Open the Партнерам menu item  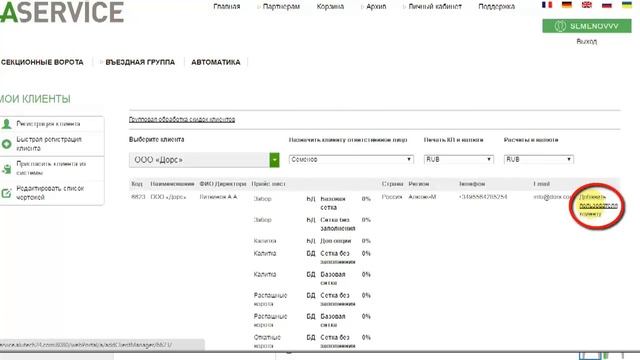(x=281, y=7)
